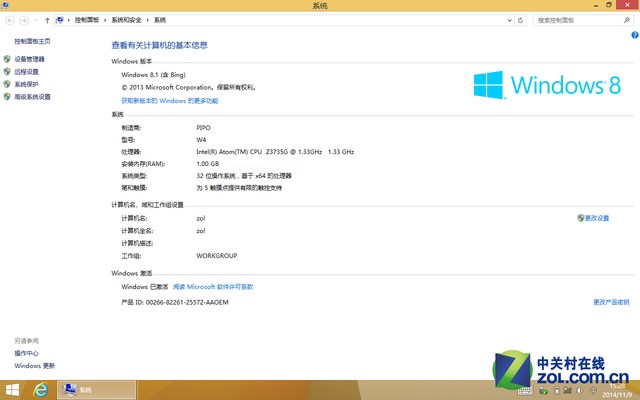Click 更改产品密钥 link

611,302
